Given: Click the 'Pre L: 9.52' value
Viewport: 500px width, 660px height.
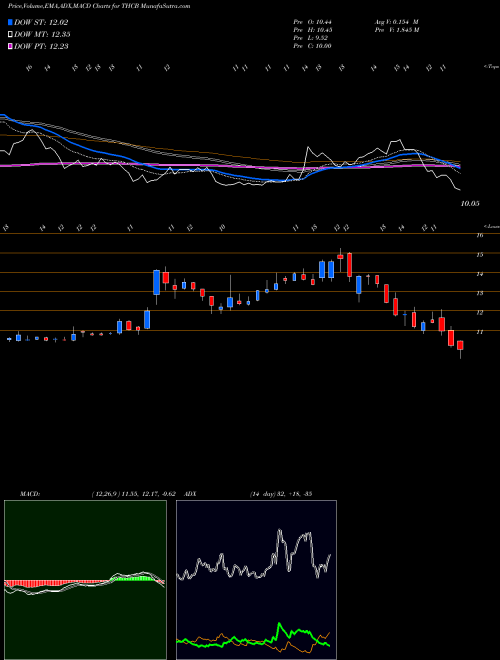Looking at the screenshot, I should point(311,38).
